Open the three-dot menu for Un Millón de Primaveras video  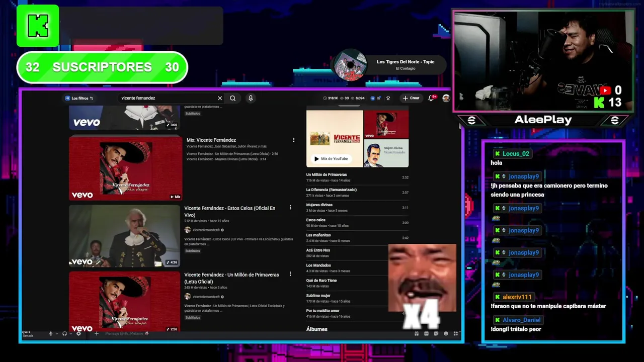click(290, 274)
